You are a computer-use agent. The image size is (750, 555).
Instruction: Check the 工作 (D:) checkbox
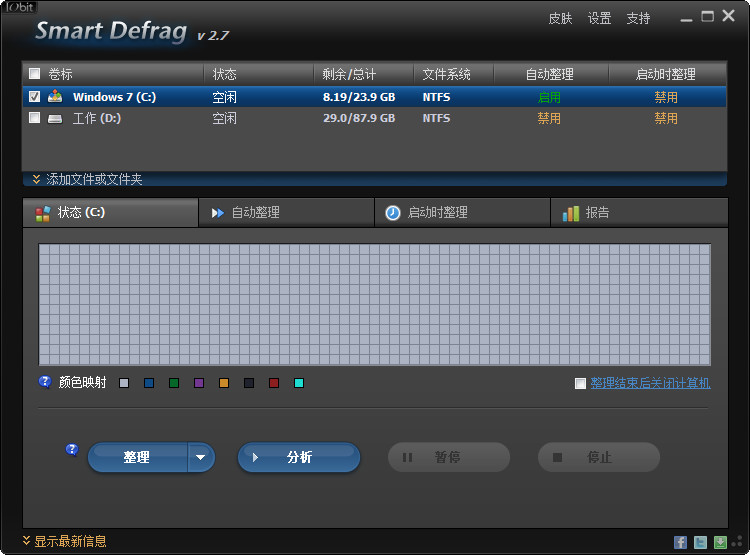34,118
